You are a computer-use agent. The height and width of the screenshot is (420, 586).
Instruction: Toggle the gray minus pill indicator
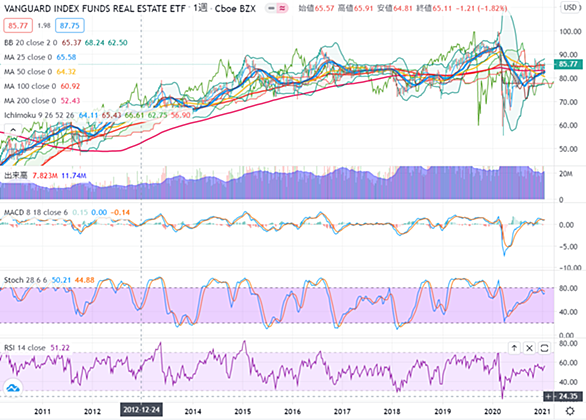coord(271,8)
